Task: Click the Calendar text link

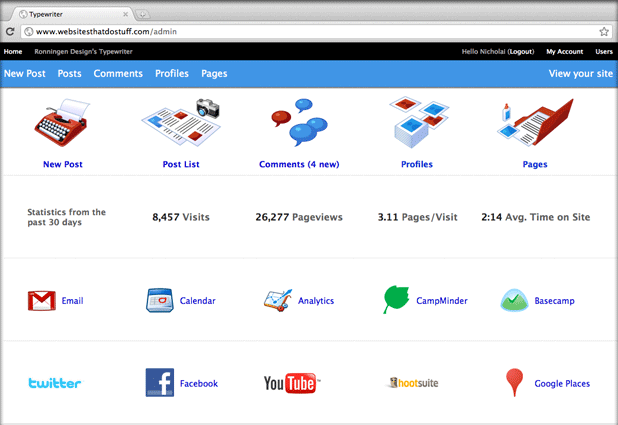Action: [x=197, y=301]
